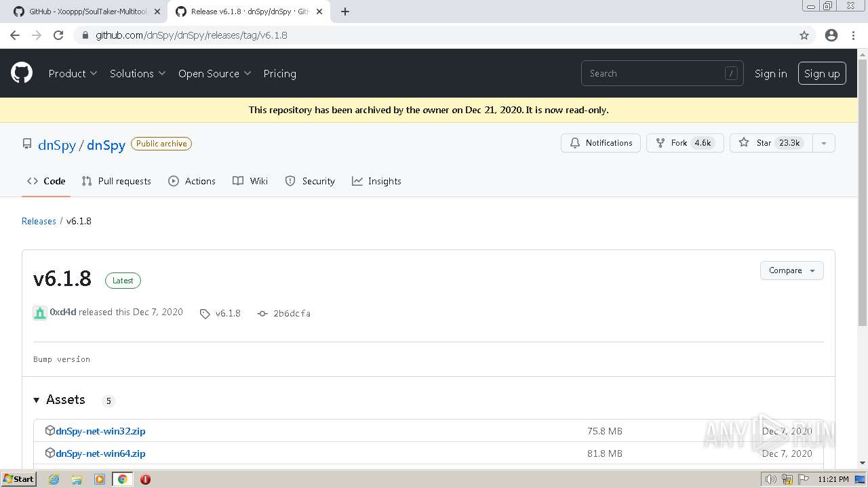Open the dnSpy owner link
This screenshot has width=868, height=488.
[57, 144]
